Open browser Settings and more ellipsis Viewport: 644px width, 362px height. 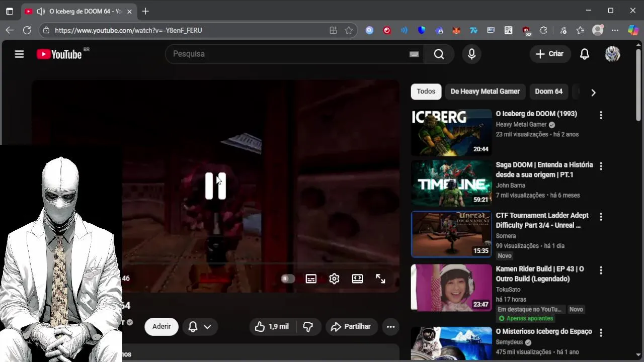[615, 30]
